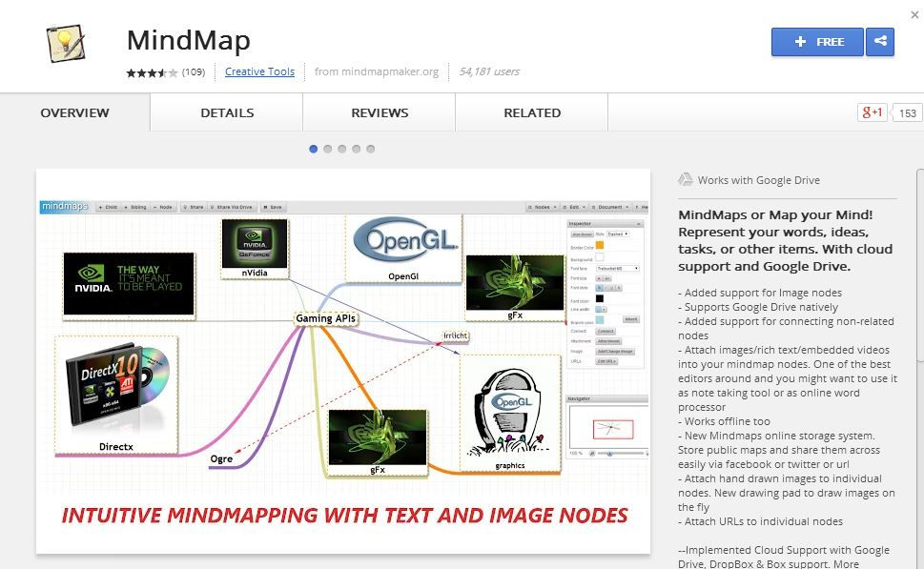924x569 pixels.
Task: Click the Gaming APIs mindmap screenshot
Action: (x=343, y=361)
